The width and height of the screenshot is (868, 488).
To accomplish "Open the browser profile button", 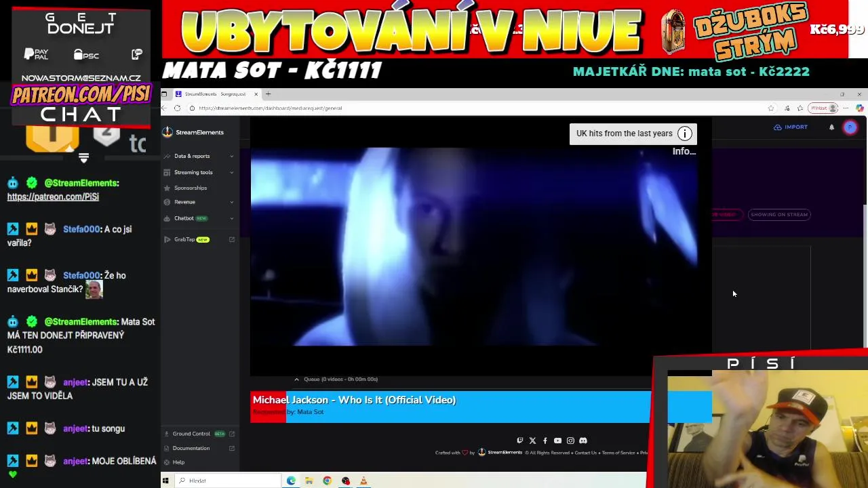I will [x=824, y=108].
